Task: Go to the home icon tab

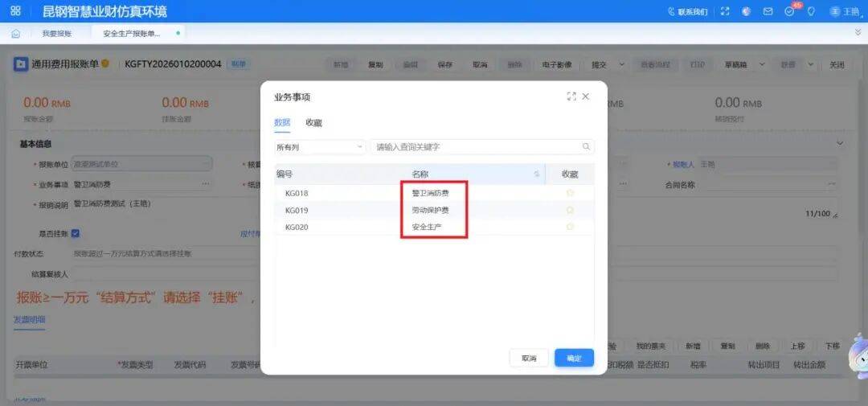Action: point(16,34)
